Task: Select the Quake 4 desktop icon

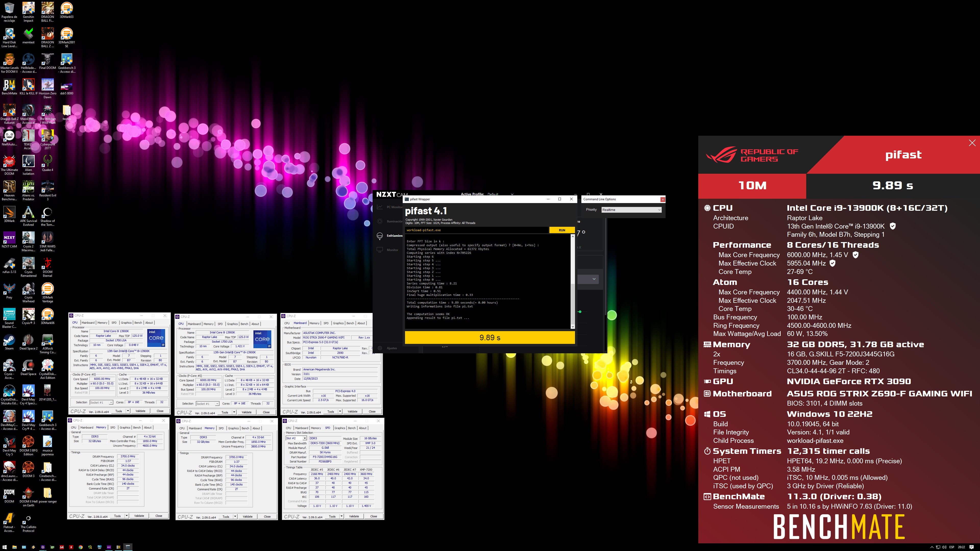Action: (47, 164)
